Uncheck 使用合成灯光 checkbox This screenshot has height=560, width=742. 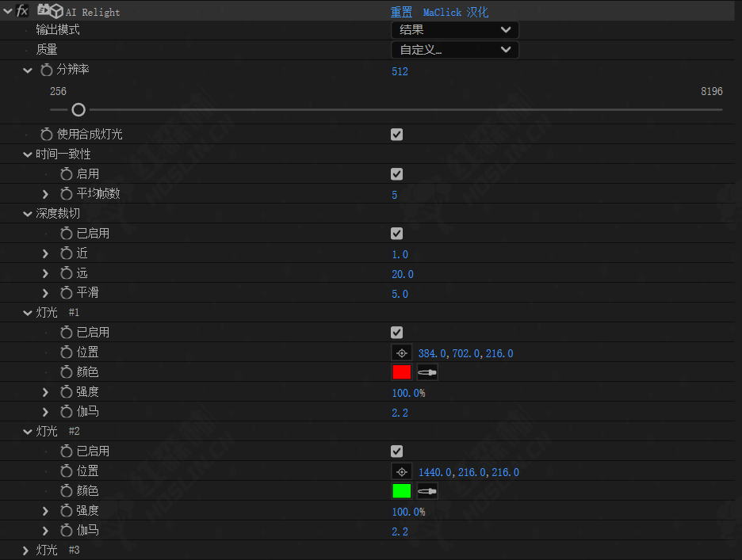[x=397, y=135]
